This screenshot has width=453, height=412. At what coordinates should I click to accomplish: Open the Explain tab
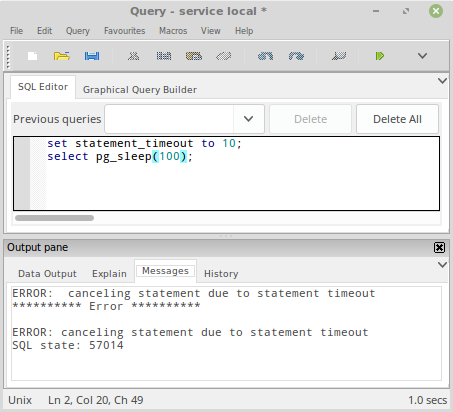tap(109, 274)
